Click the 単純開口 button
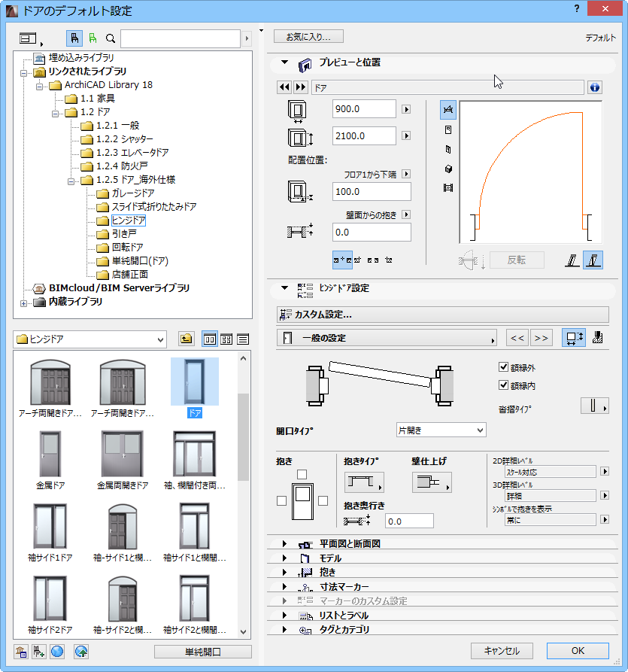The image size is (628, 672). 203,651
